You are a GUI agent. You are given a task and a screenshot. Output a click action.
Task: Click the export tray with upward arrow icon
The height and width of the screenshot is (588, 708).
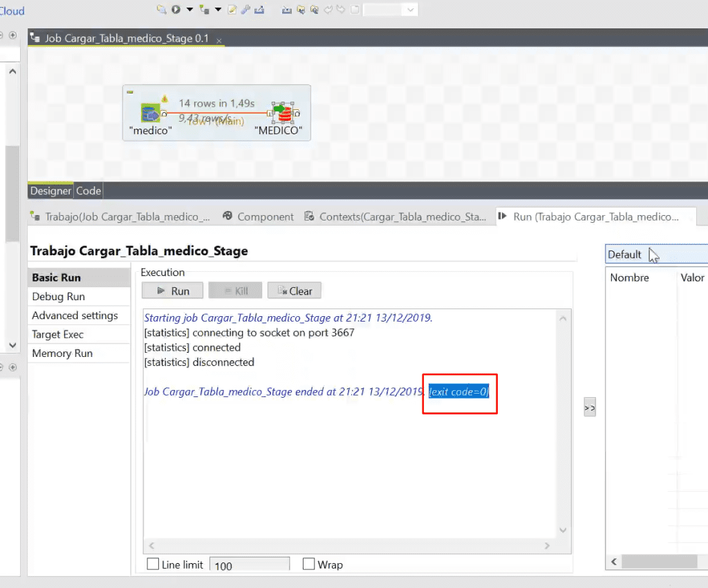pos(259,10)
